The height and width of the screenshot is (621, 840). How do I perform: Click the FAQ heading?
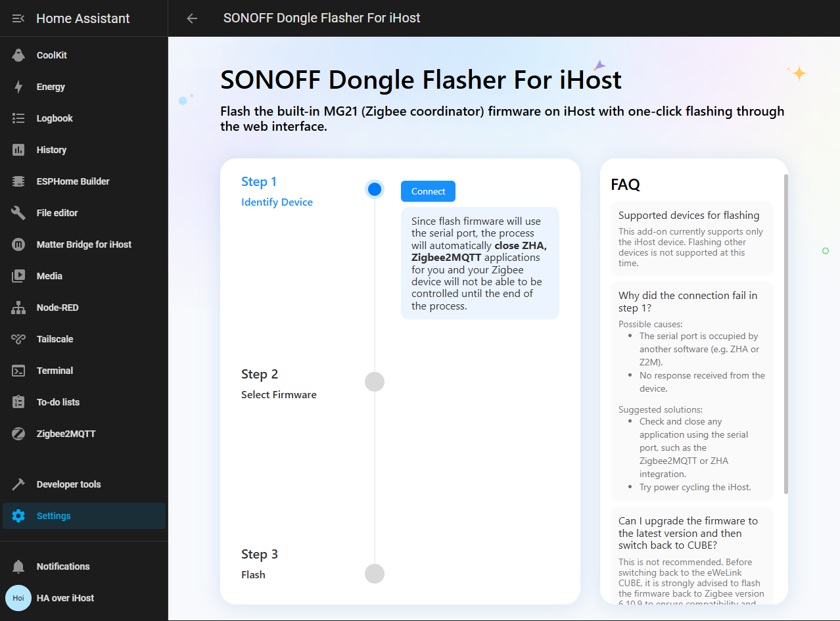click(x=625, y=185)
